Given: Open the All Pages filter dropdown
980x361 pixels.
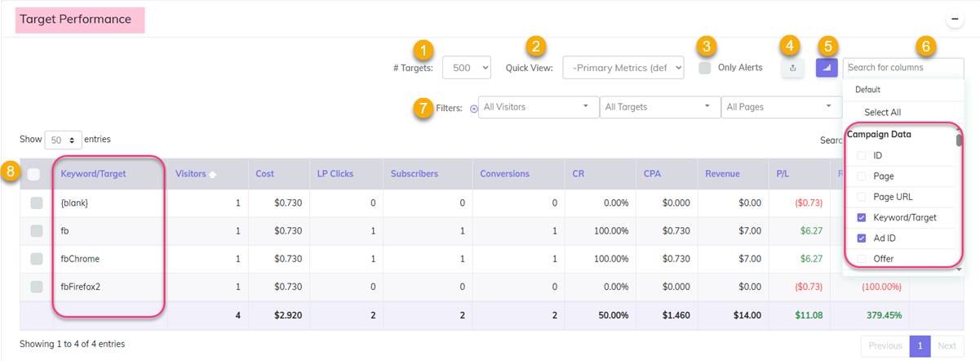Looking at the screenshot, I should coord(781,107).
